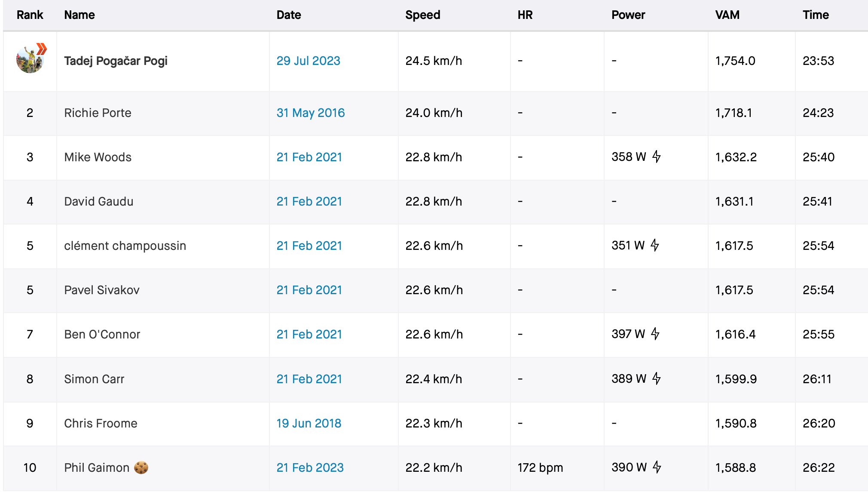
Task: Click the Speed column header
Action: pos(422,15)
